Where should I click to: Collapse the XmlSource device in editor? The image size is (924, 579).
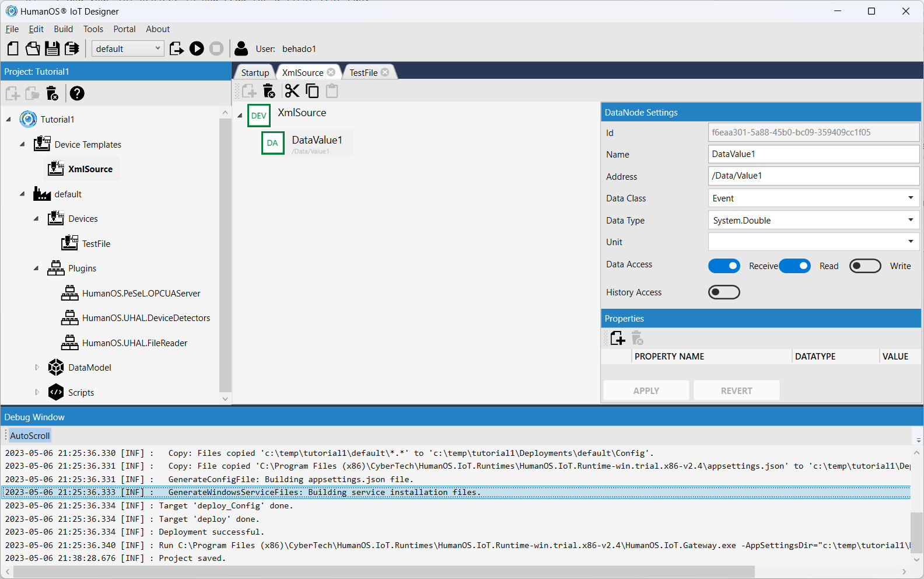point(240,116)
